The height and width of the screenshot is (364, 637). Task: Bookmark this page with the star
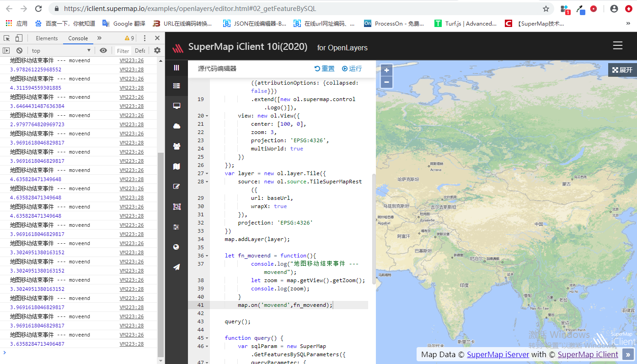(546, 9)
